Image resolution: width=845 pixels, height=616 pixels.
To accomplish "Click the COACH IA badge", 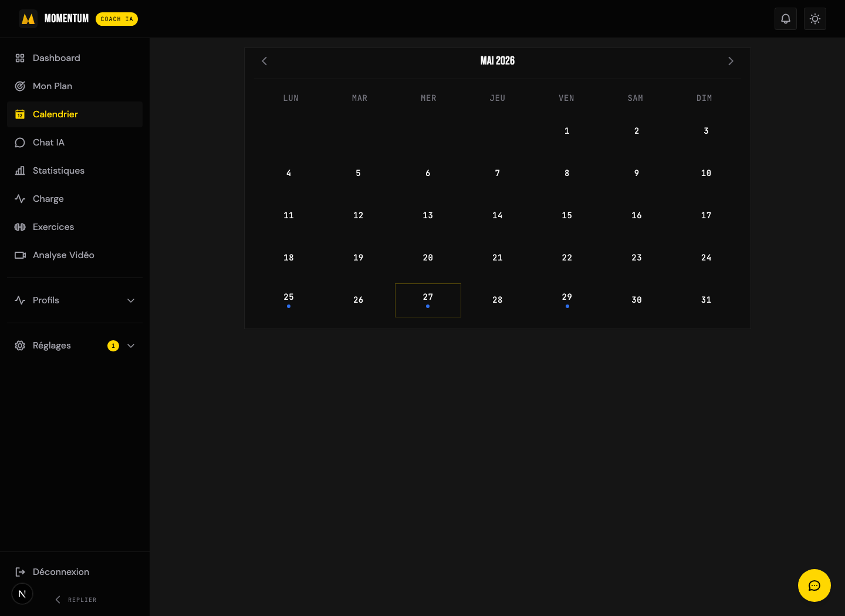I will pyautogui.click(x=117, y=19).
